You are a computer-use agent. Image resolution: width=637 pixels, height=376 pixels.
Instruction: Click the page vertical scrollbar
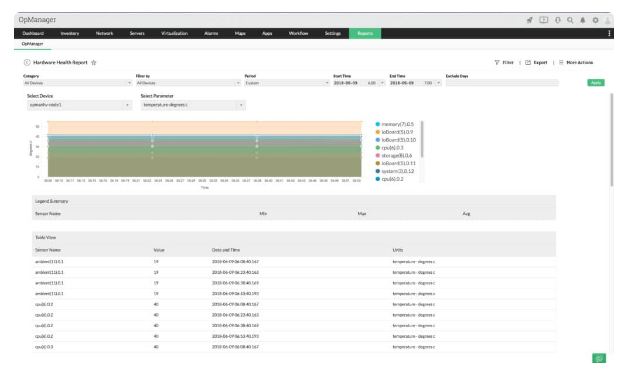click(611, 140)
